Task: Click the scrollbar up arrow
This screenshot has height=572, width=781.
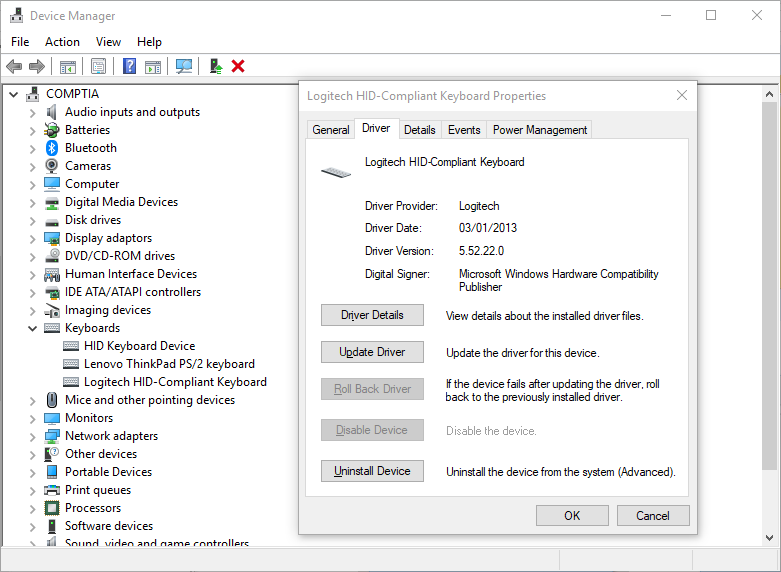Action: (x=770, y=94)
